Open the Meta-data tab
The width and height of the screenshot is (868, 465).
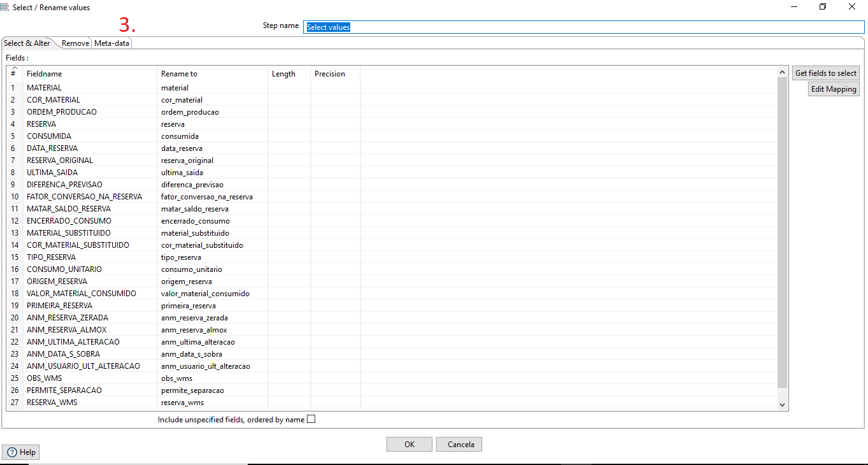point(111,43)
